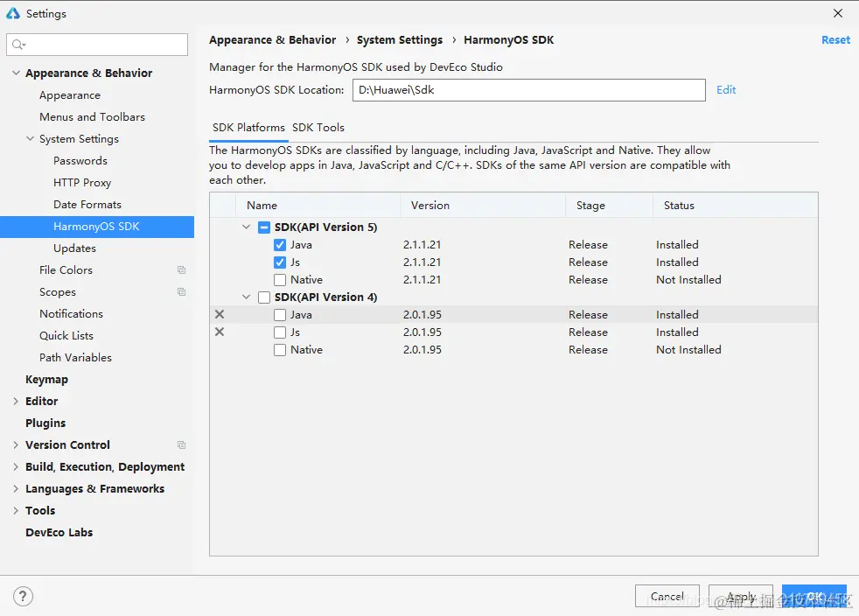Image resolution: width=859 pixels, height=616 pixels.
Task: Open the Appearance settings page
Action: pos(70,95)
